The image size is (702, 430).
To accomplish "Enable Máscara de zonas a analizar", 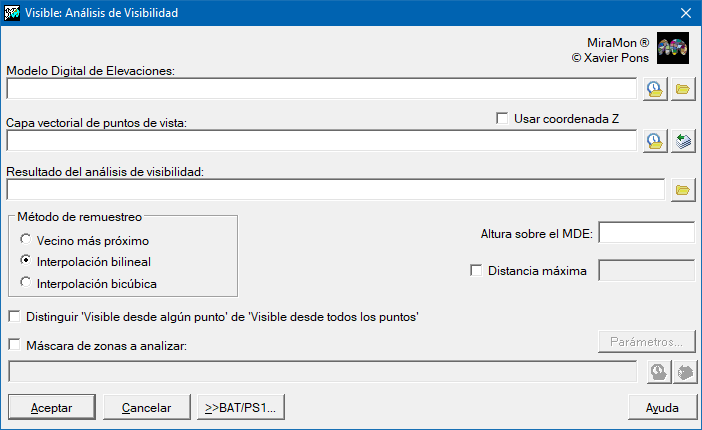I will coord(14,346).
